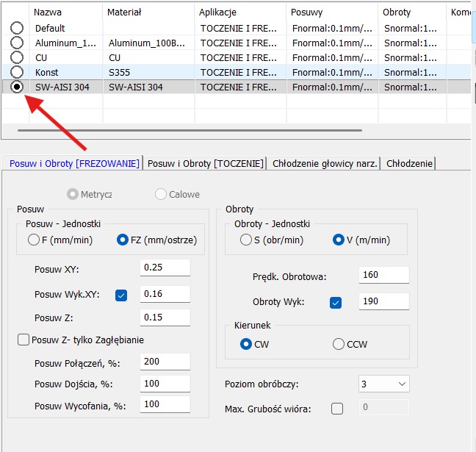Click the Posuw XY input field
The height and width of the screenshot is (452, 476).
click(165, 268)
